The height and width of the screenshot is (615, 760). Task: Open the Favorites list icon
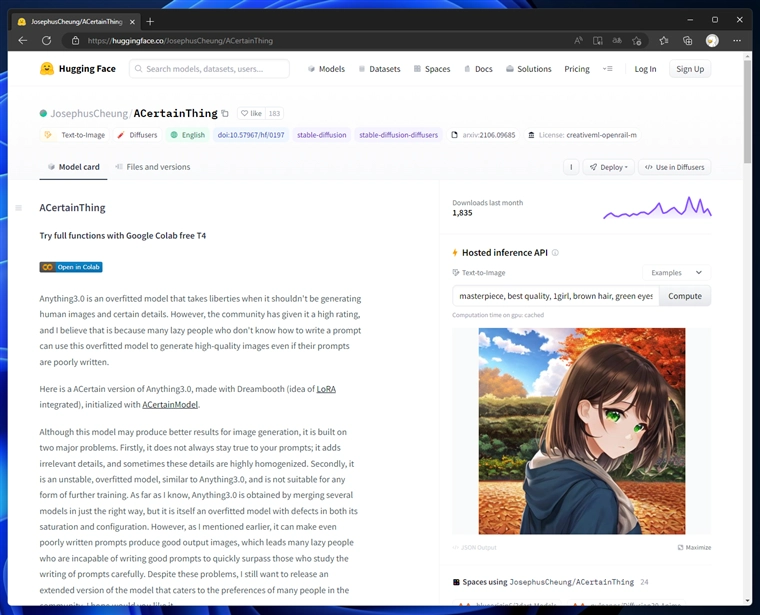coord(664,41)
